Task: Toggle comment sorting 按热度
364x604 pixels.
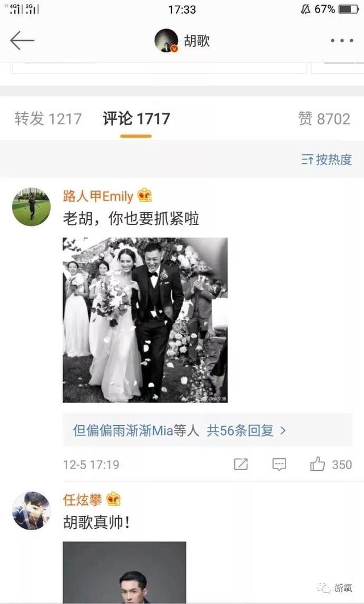Action: 326,159
